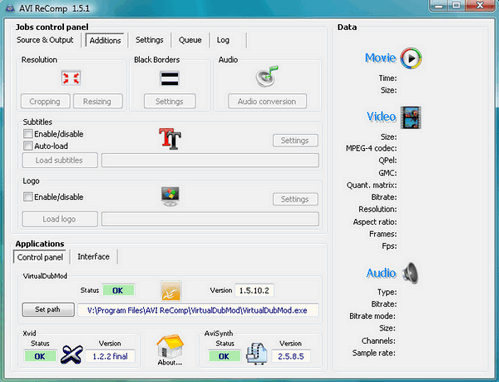This screenshot has height=382, width=499.
Task: Switch to Source & Output tab
Action: pyautogui.click(x=45, y=40)
